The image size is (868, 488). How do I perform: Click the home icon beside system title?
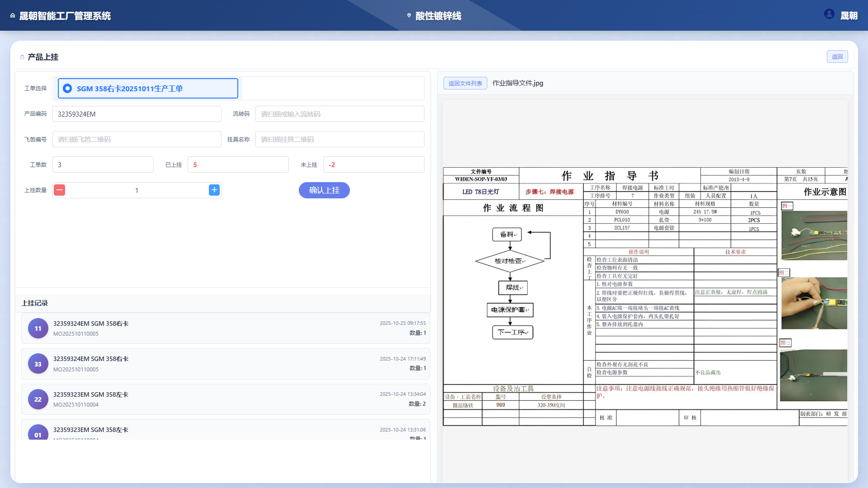pyautogui.click(x=13, y=16)
